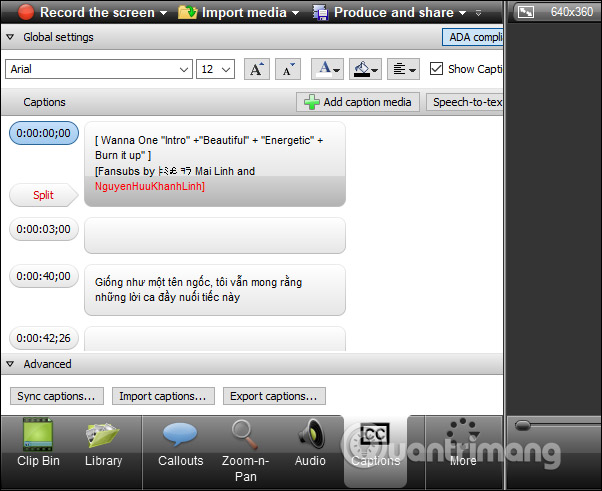Screen dimensions: 602x491
Task: Click the Split caption button
Action: [43, 195]
